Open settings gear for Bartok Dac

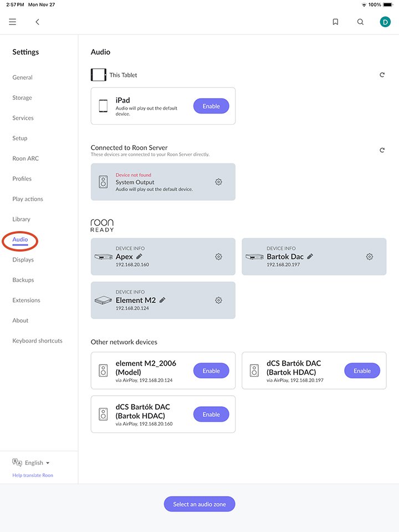point(369,257)
